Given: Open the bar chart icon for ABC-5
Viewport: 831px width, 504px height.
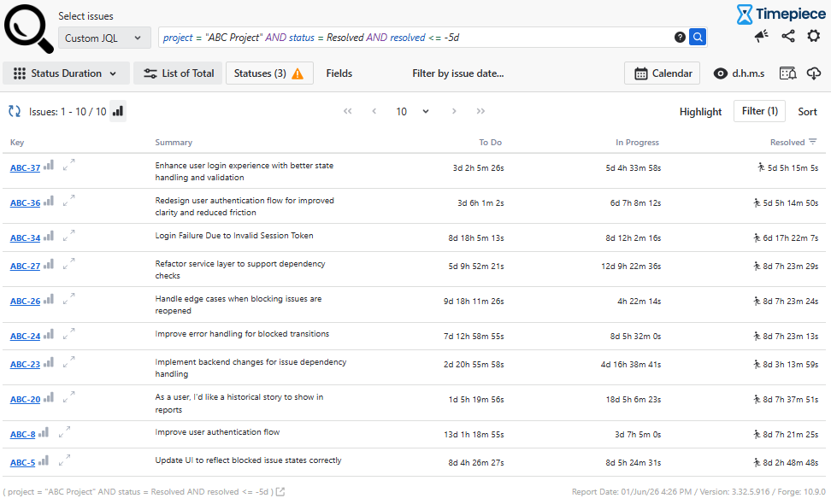Looking at the screenshot, I should point(44,460).
